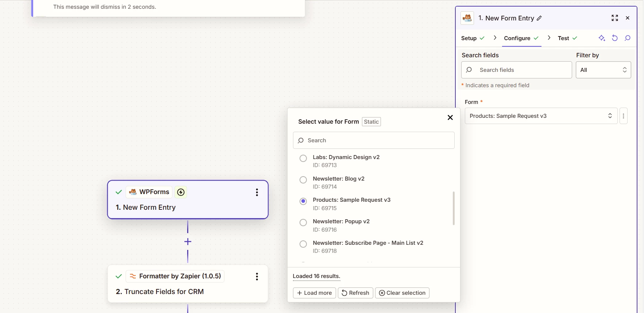Click green checkmark on Formatter step

pyautogui.click(x=119, y=276)
